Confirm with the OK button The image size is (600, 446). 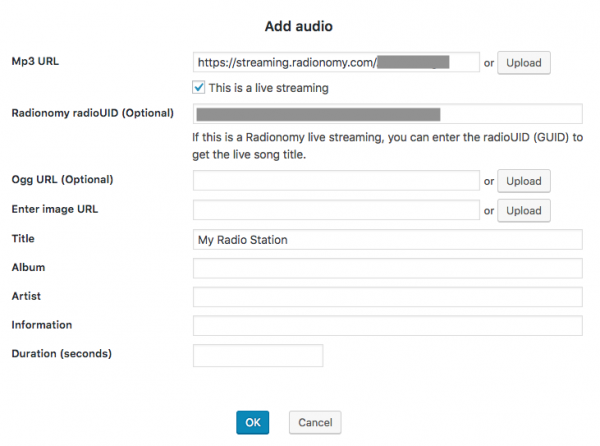coord(252,422)
